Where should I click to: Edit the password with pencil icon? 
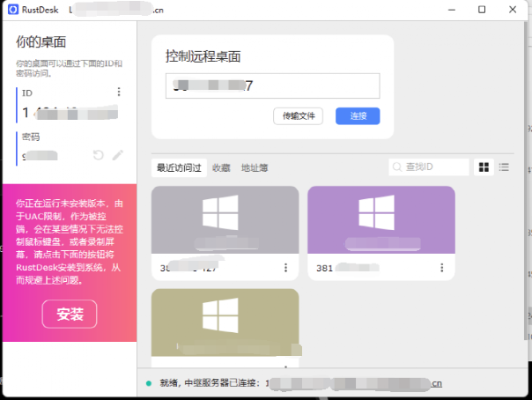coord(118,155)
